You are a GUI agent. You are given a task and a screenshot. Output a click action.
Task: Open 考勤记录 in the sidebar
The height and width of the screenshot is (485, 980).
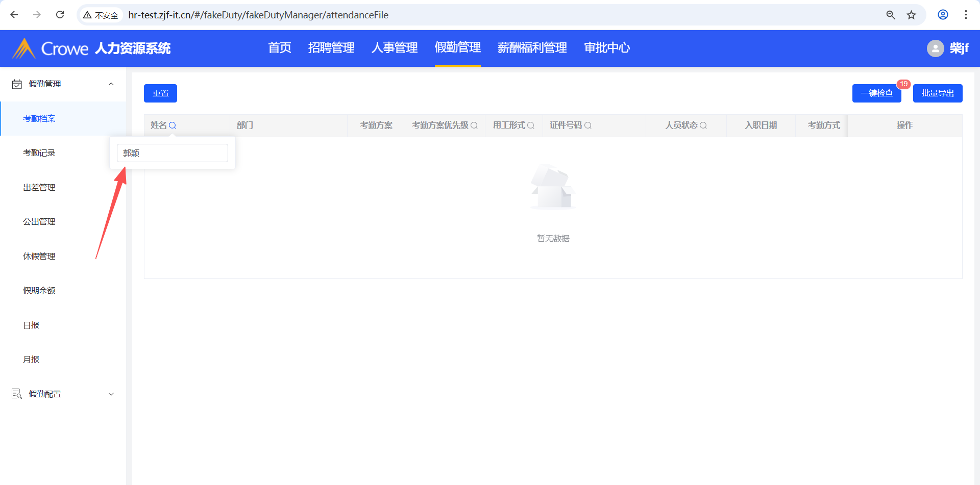tap(39, 153)
